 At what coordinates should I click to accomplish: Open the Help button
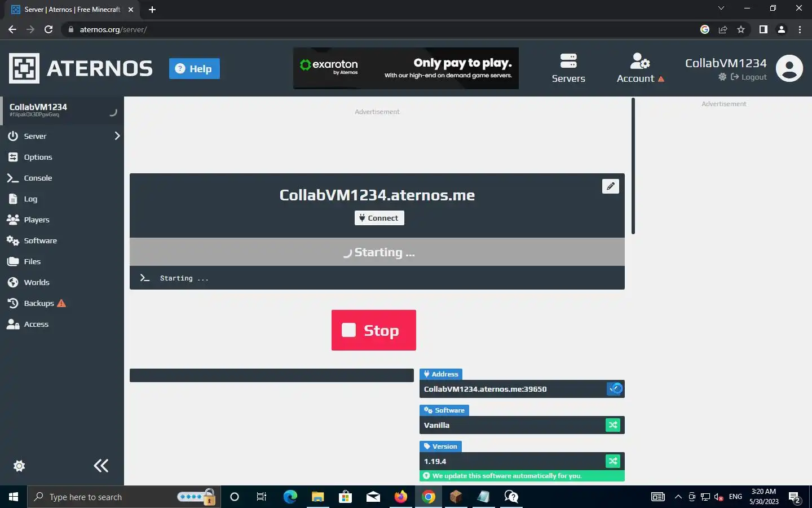[195, 68]
